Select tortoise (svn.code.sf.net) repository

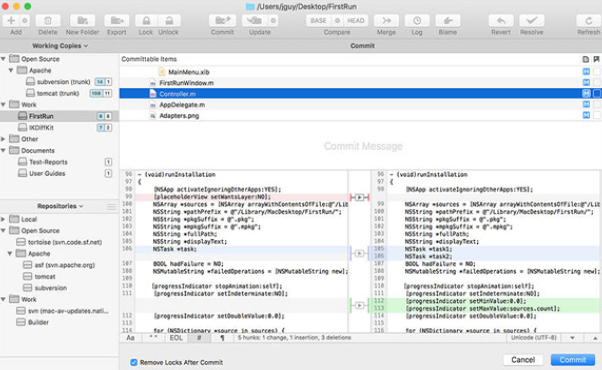(59, 242)
